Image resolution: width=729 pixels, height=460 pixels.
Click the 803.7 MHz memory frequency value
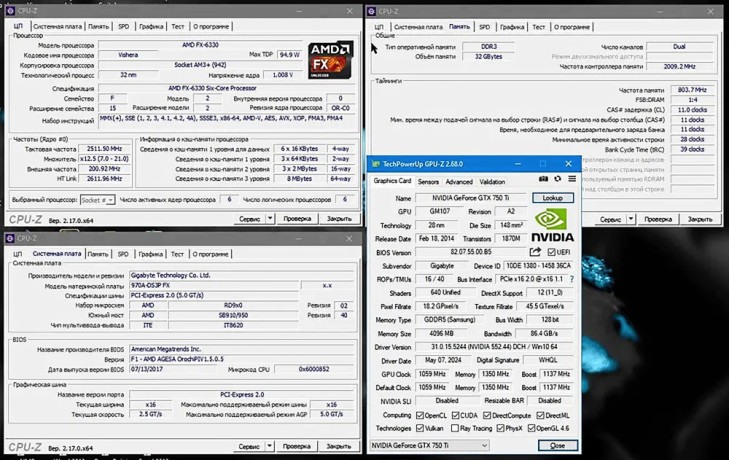(x=692, y=90)
